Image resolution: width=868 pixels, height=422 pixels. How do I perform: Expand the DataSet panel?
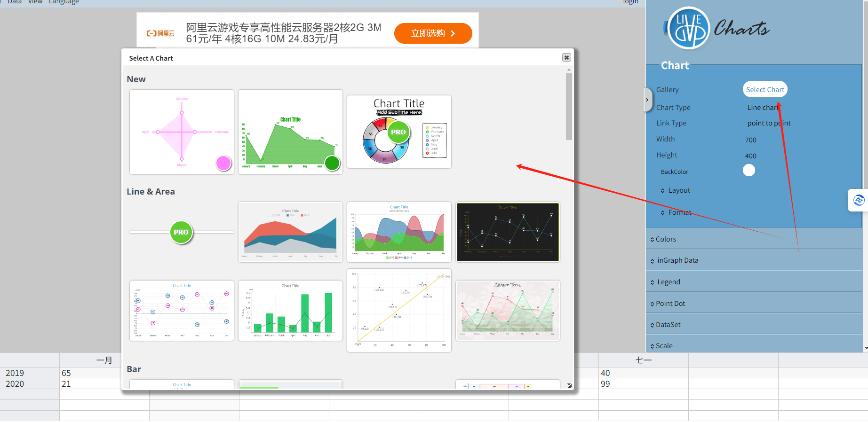click(x=754, y=325)
